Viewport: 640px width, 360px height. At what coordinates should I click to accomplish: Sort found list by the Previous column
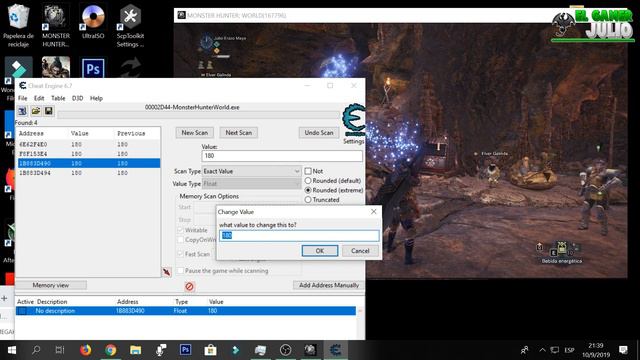pos(131,133)
